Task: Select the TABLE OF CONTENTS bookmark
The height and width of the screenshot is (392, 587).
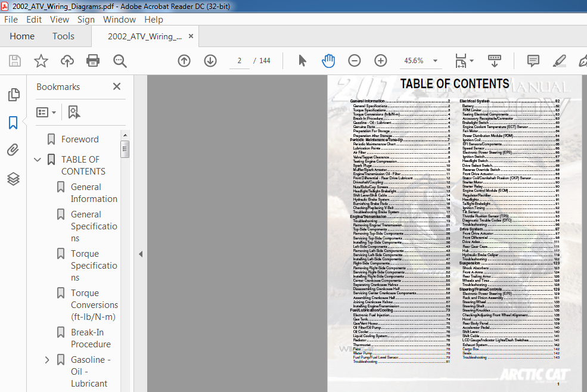Action: click(x=83, y=166)
